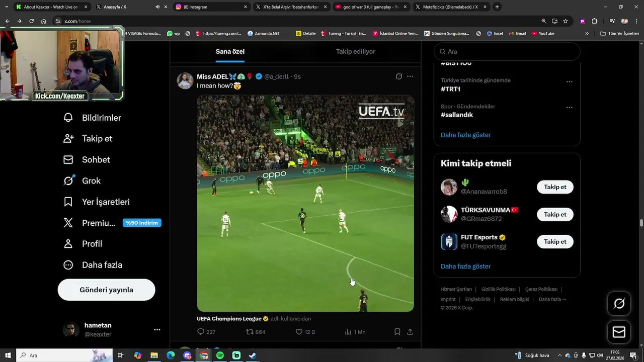Open Steam from the taskbar
Image resolution: width=644 pixels, height=362 pixels.
tap(253, 355)
